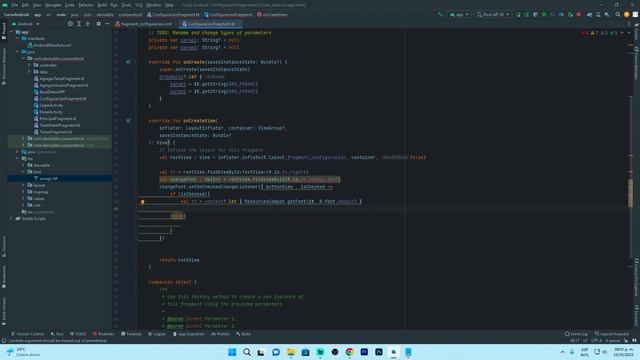
Task: Expand Gradle Scripts node
Action: [x=11, y=219]
